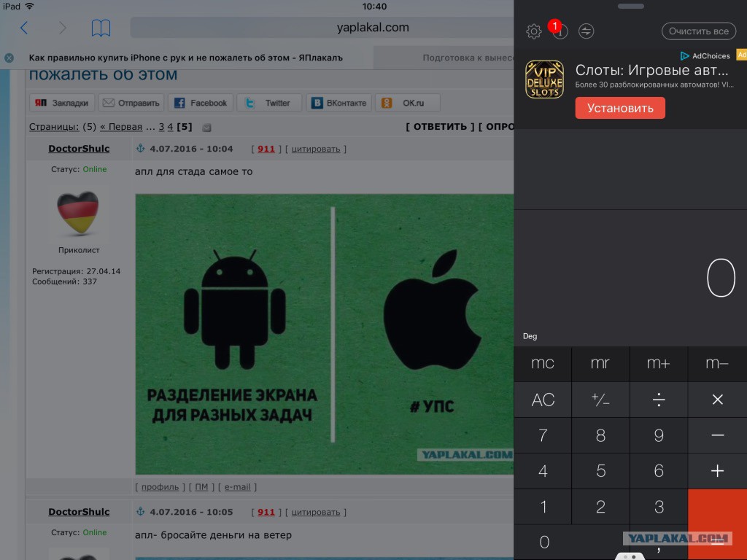The width and height of the screenshot is (747, 560).
Task: Open « Первая page link
Action: [x=121, y=127]
